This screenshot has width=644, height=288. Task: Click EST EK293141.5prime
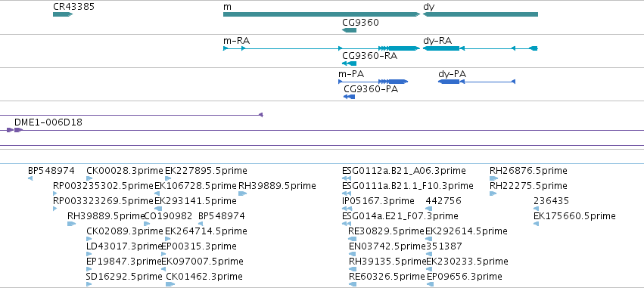point(195,201)
